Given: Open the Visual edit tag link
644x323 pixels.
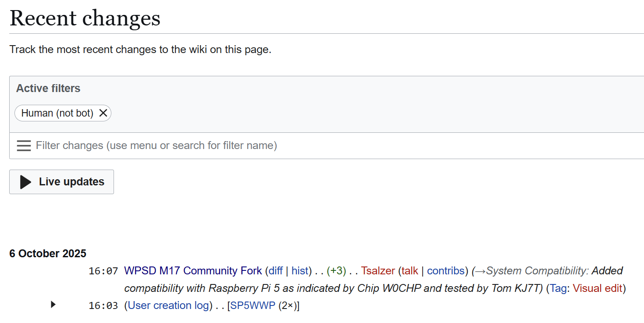Looking at the screenshot, I should point(598,288).
